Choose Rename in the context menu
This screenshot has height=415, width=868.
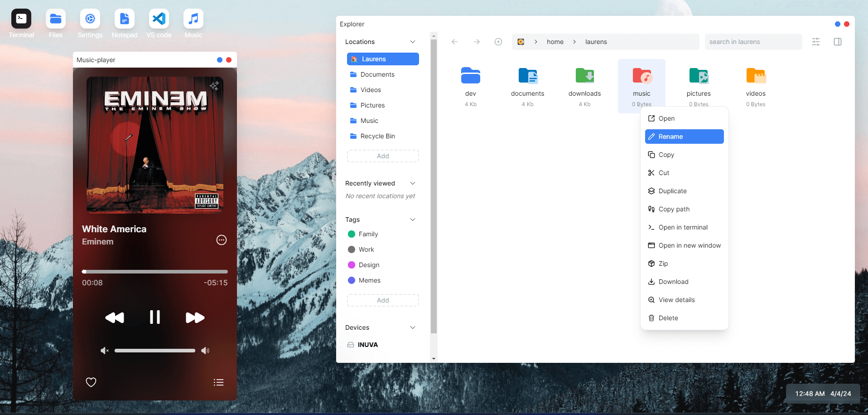[685, 137]
